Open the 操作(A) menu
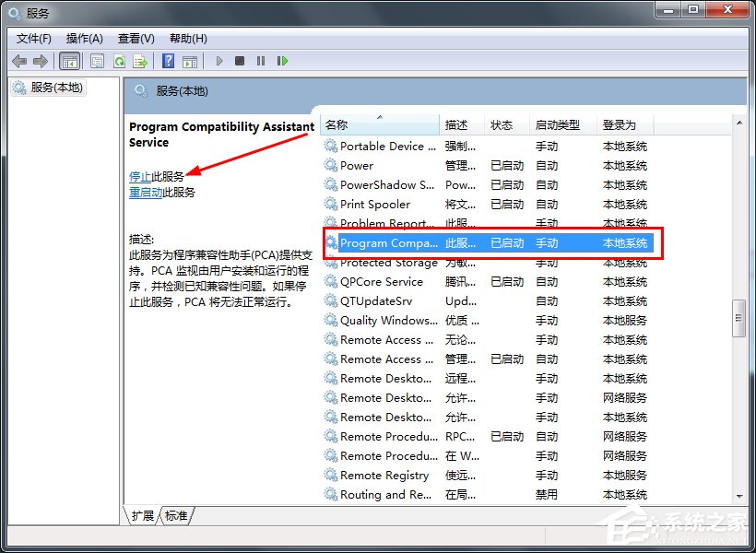 [x=84, y=38]
